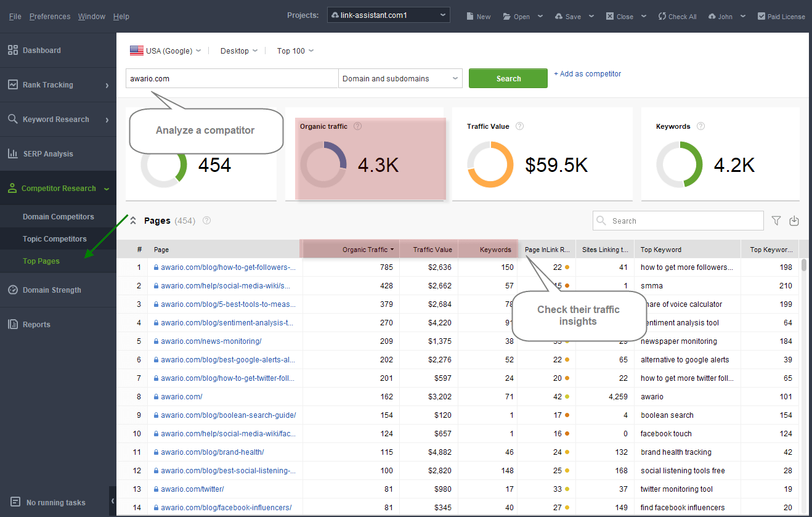Expand Keyword Research submenu arrow
Image resolution: width=812 pixels, height=517 pixels.
click(x=107, y=120)
